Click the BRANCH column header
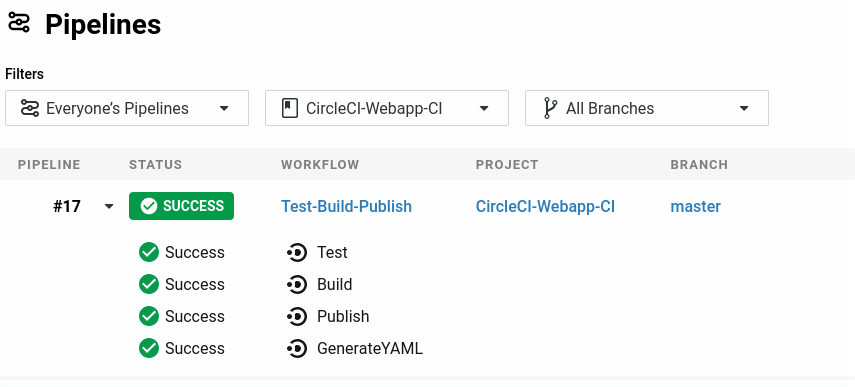This screenshot has height=387, width=855. coord(699,165)
